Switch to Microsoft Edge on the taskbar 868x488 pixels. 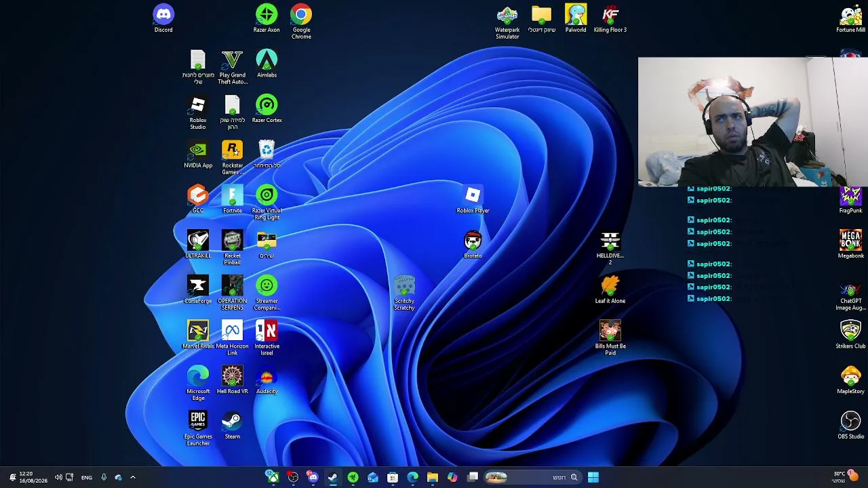click(413, 477)
